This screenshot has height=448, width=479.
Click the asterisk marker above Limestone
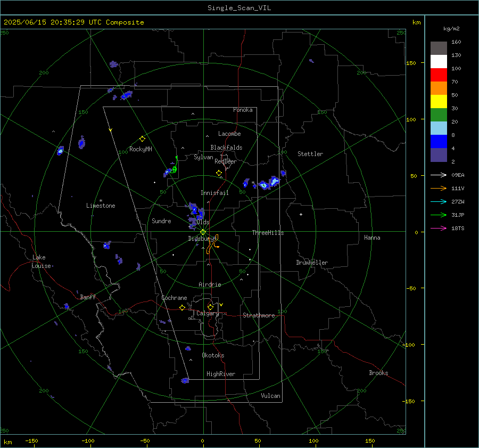click(101, 201)
